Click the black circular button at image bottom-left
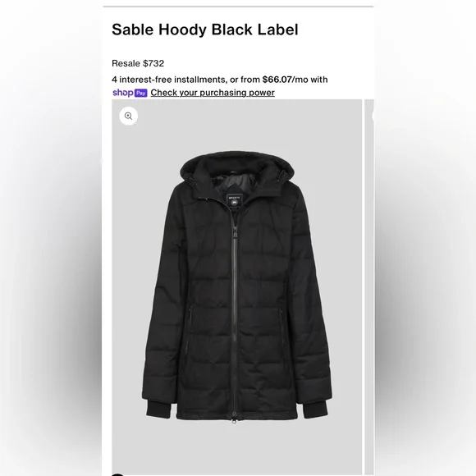The width and height of the screenshot is (476, 476). tap(118, 474)
